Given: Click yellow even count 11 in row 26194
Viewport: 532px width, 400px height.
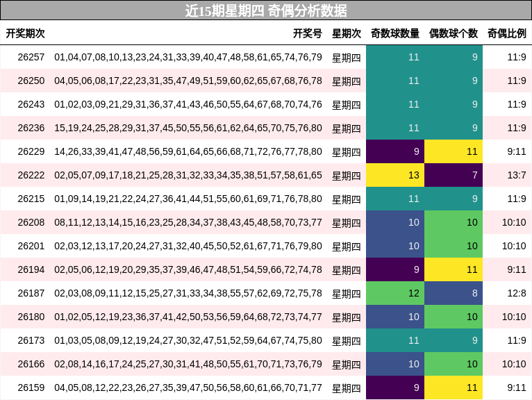Looking at the screenshot, I should tap(454, 269).
